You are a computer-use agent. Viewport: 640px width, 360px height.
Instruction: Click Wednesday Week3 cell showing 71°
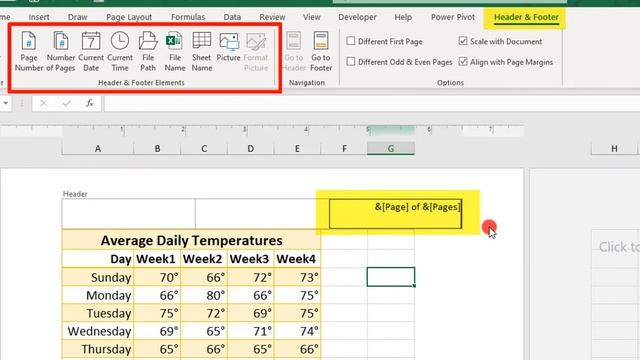(x=250, y=331)
